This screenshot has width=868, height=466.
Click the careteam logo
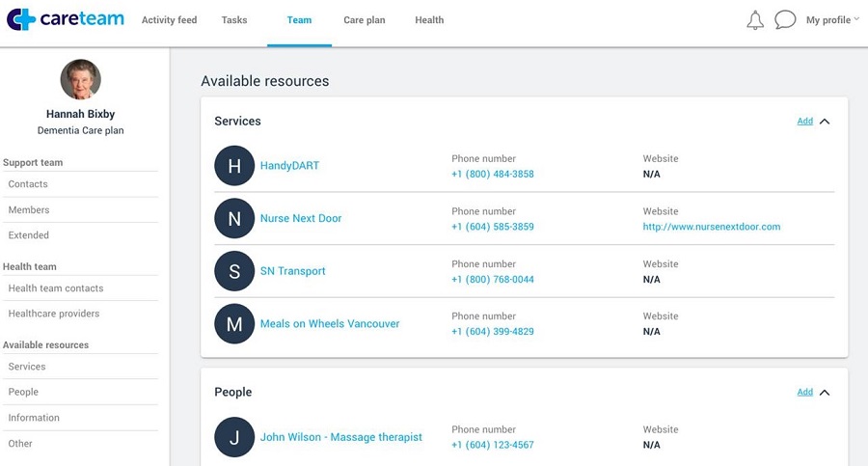click(x=66, y=19)
